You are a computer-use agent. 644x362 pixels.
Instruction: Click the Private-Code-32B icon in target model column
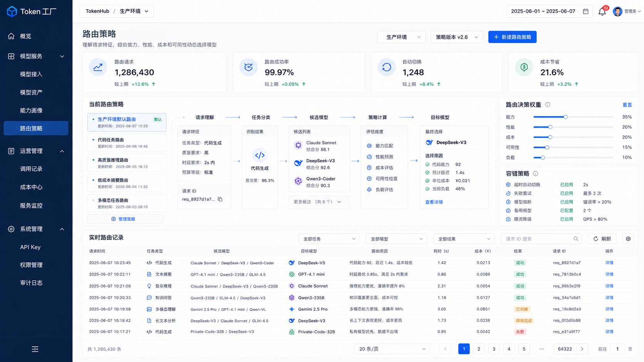292,332
